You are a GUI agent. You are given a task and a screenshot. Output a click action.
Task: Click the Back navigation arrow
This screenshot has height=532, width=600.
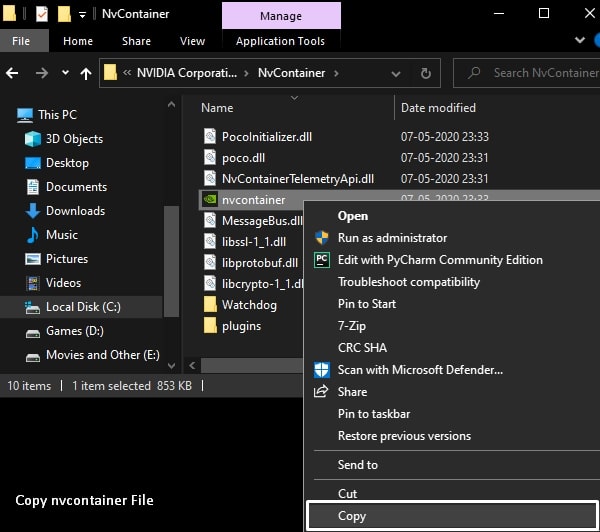(12, 73)
